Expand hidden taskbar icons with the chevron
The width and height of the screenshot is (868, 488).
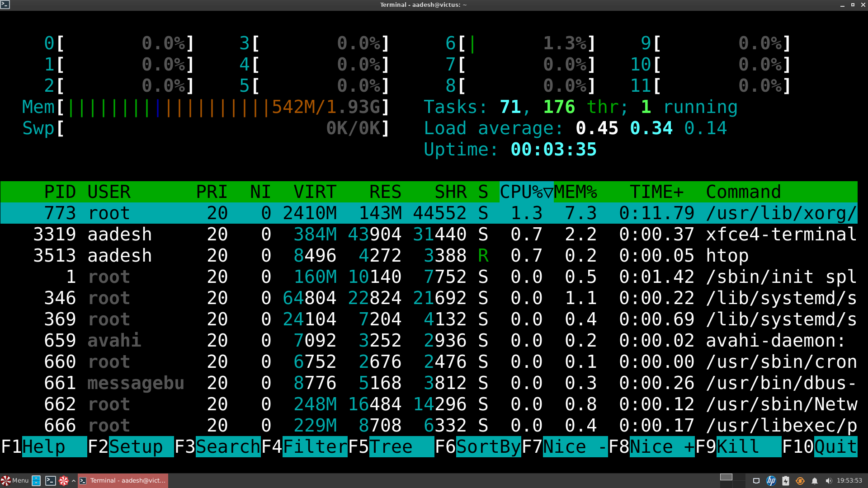pyautogui.click(x=73, y=480)
